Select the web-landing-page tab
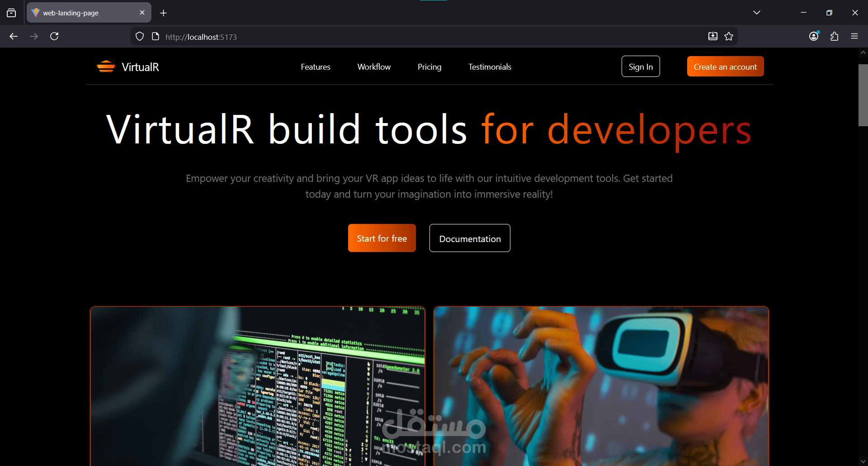 [x=81, y=13]
